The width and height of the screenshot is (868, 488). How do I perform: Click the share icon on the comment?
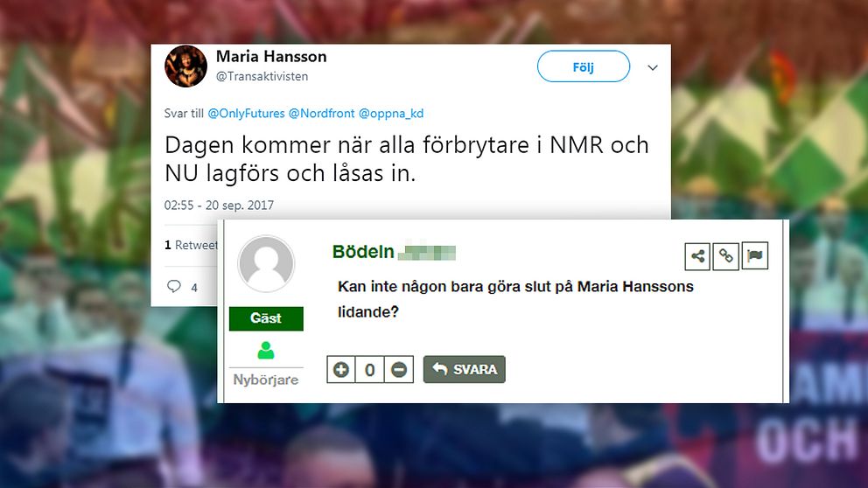pyautogui.click(x=697, y=256)
